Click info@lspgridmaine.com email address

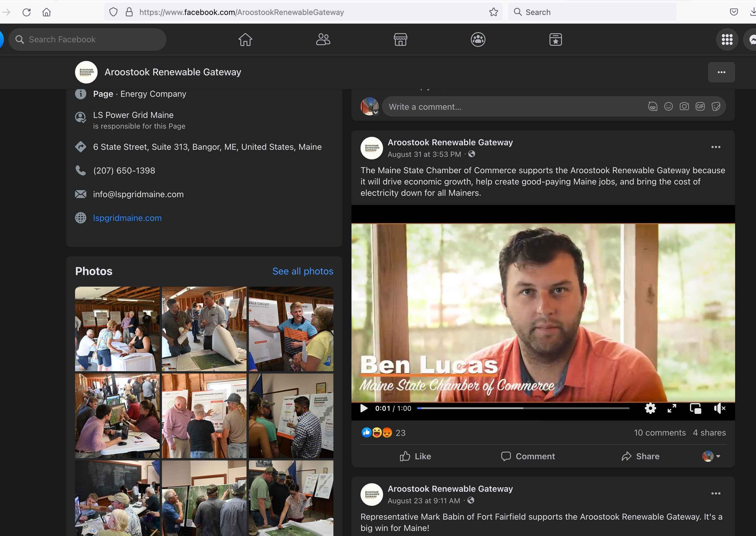[x=138, y=194]
